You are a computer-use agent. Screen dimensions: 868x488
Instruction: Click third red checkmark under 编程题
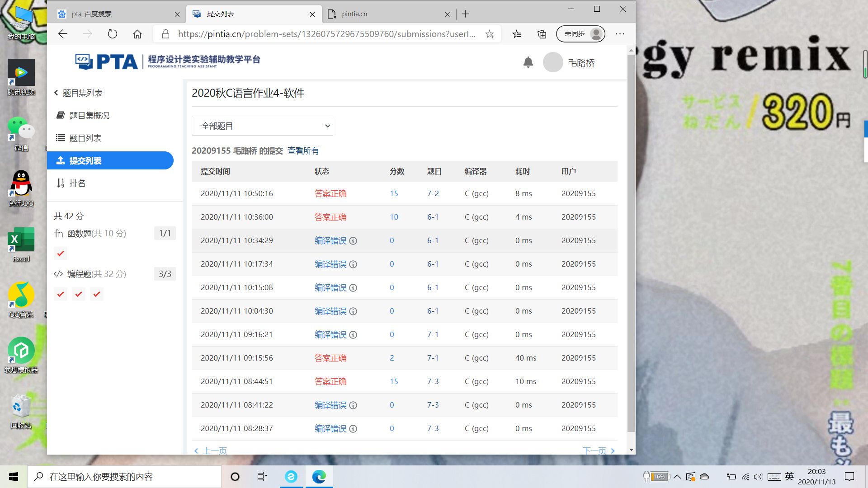(97, 294)
